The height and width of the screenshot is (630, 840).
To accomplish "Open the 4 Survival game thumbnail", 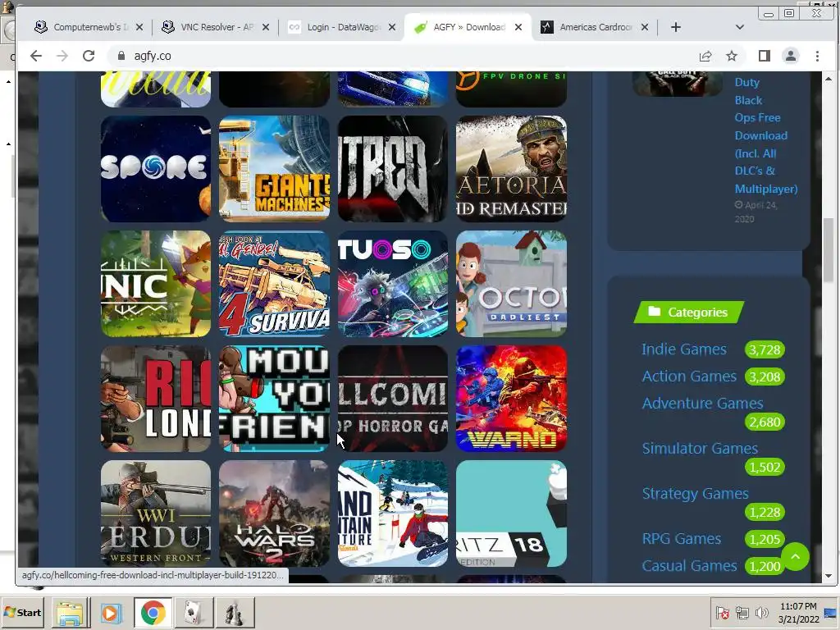I will pyautogui.click(x=274, y=284).
